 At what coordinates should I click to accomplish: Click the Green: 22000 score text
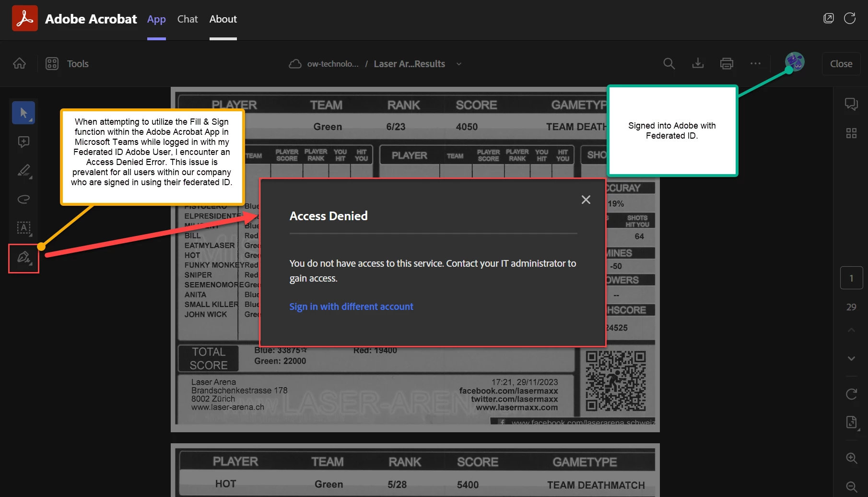[280, 361]
